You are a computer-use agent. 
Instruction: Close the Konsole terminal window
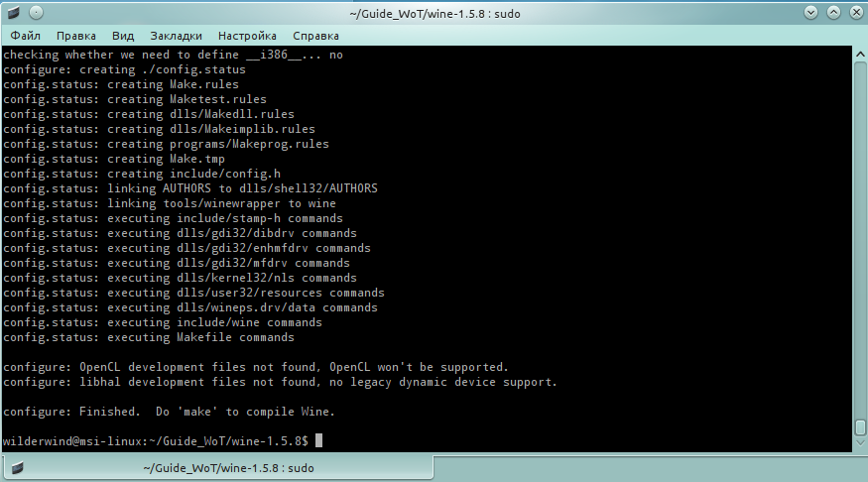pyautogui.click(x=855, y=12)
